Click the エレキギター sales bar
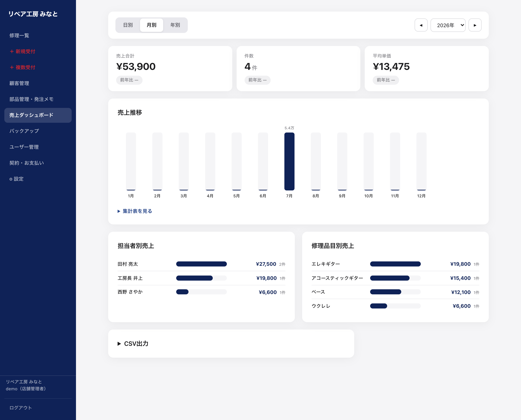 pyautogui.click(x=395, y=264)
